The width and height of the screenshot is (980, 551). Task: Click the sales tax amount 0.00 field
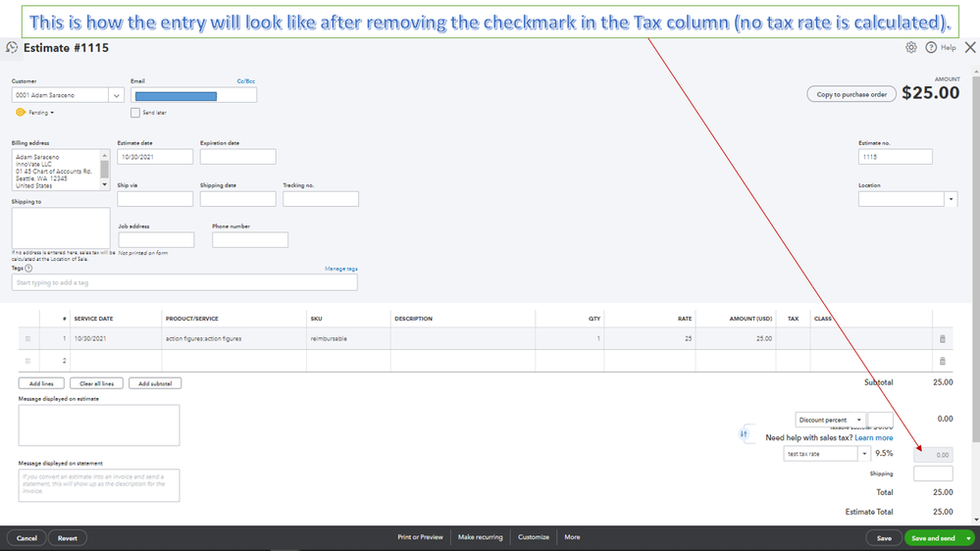click(933, 455)
